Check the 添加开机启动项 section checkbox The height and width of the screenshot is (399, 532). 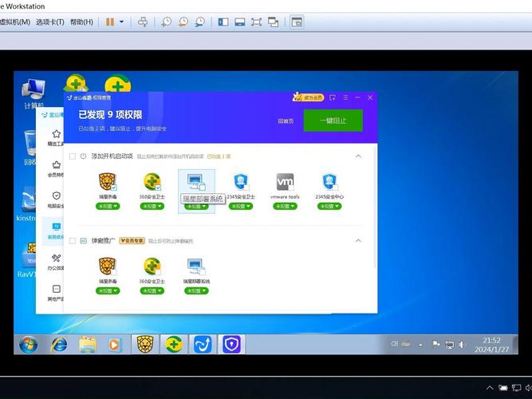pyautogui.click(x=73, y=156)
